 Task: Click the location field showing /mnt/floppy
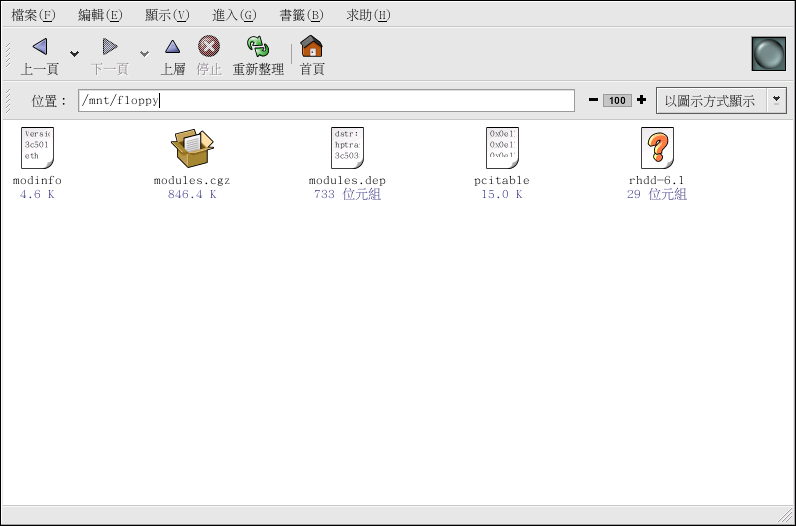[x=326, y=101]
